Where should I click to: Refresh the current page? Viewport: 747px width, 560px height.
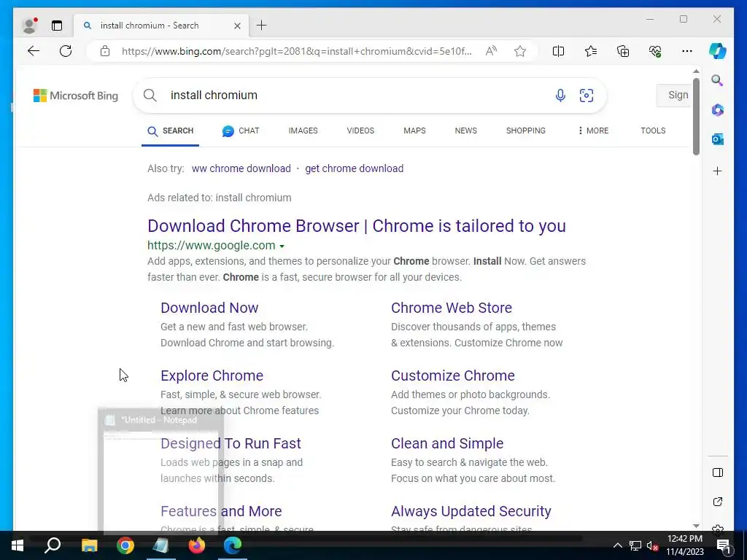(x=66, y=51)
